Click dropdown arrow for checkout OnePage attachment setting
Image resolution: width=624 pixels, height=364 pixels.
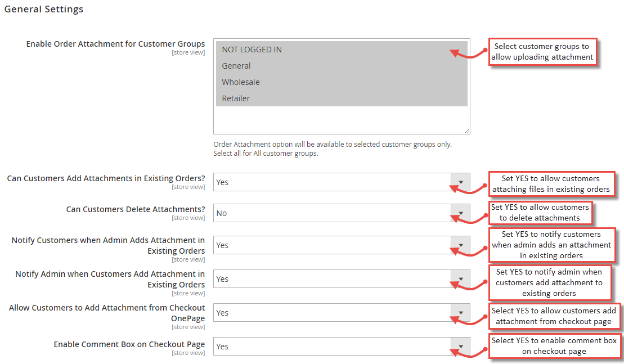(460, 313)
